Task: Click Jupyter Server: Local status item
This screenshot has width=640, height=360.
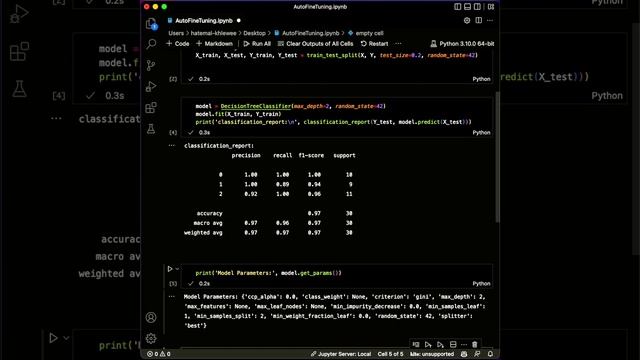Action: click(341, 354)
